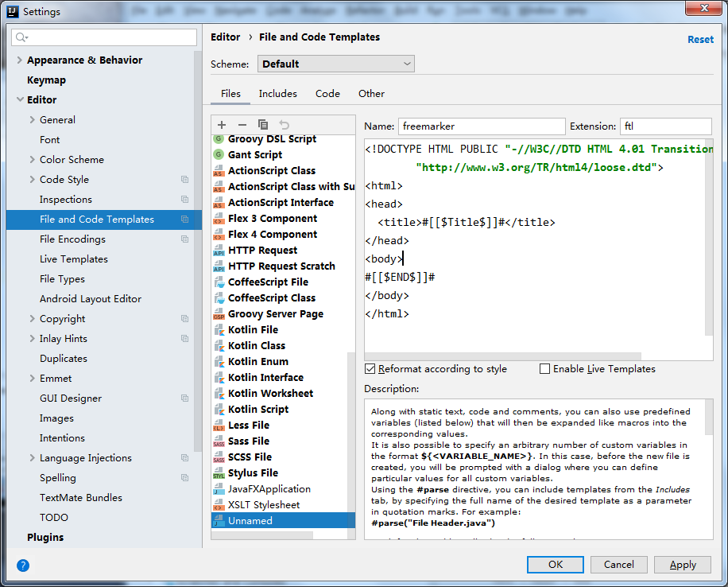Select the XSLT Stylesheet template
Image resolution: width=728 pixels, height=587 pixels.
264,505
